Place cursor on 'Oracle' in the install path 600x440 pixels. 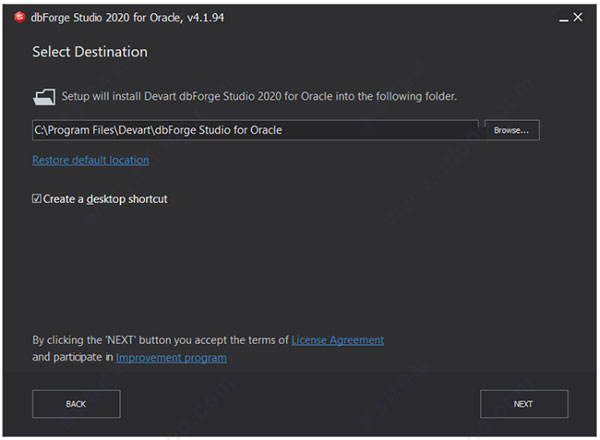click(266, 130)
